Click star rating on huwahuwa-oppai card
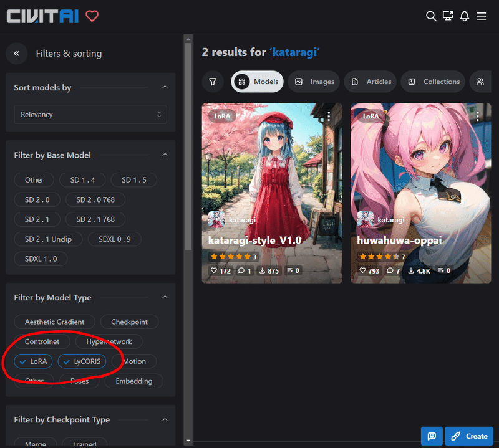The width and height of the screenshot is (499, 448). point(382,257)
